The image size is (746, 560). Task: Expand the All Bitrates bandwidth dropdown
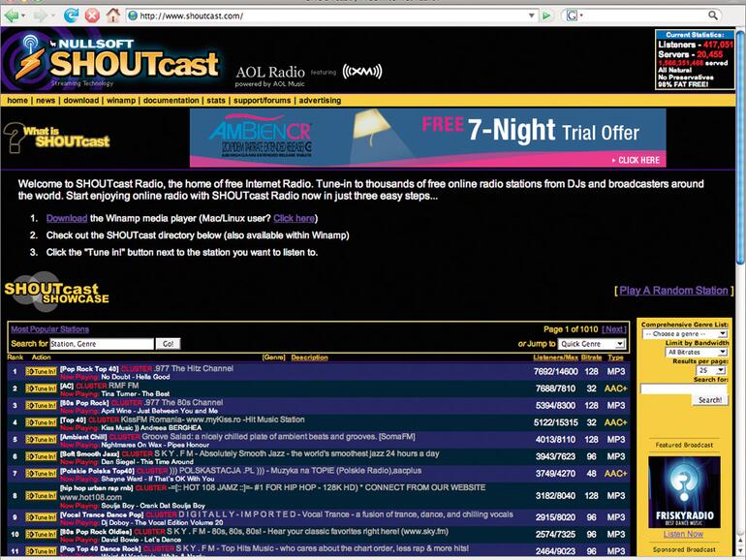[696, 352]
